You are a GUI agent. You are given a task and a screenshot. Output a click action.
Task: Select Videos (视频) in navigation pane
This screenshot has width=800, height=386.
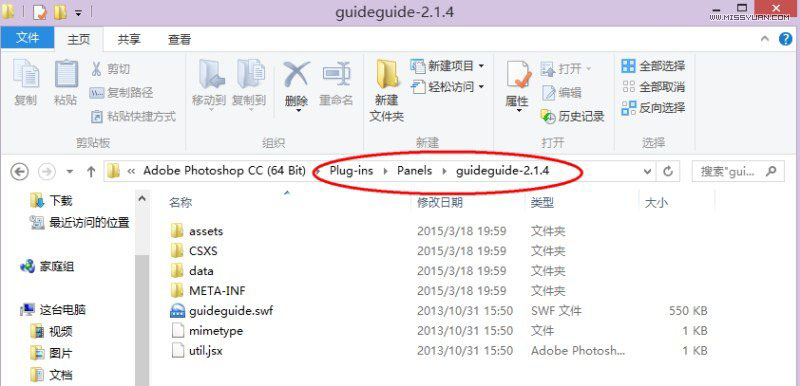click(x=51, y=331)
